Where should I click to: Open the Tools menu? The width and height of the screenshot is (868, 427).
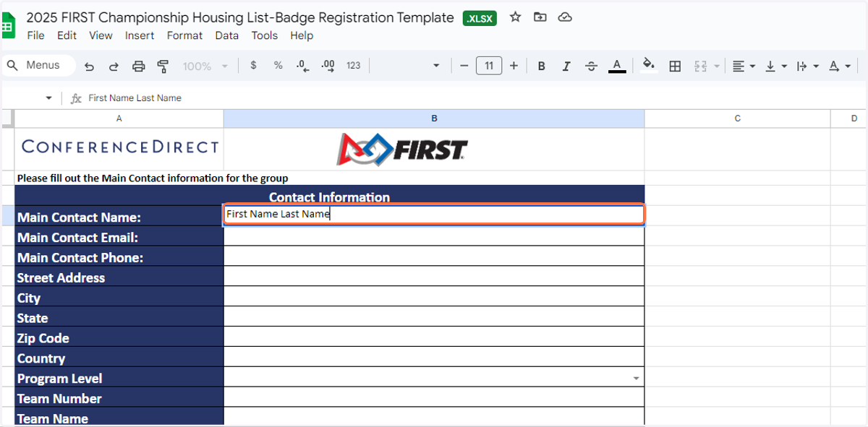pos(264,35)
